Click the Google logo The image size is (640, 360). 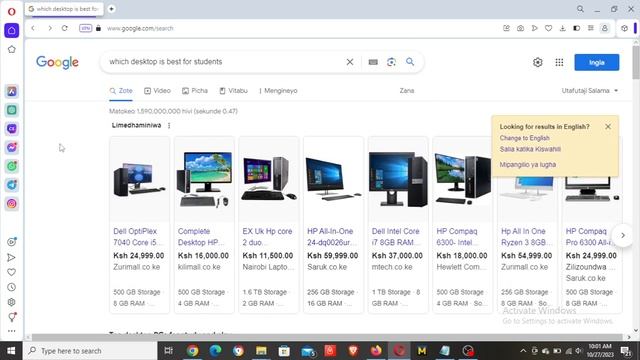pyautogui.click(x=57, y=62)
